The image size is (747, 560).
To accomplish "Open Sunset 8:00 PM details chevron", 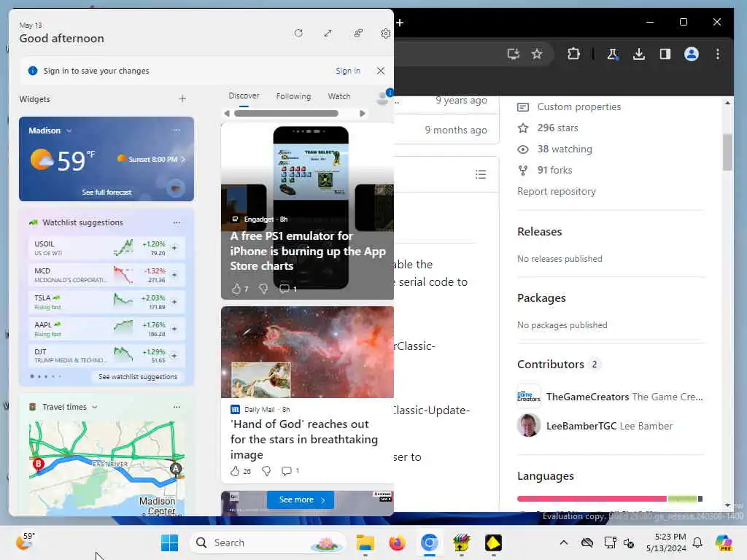I will coord(183,159).
